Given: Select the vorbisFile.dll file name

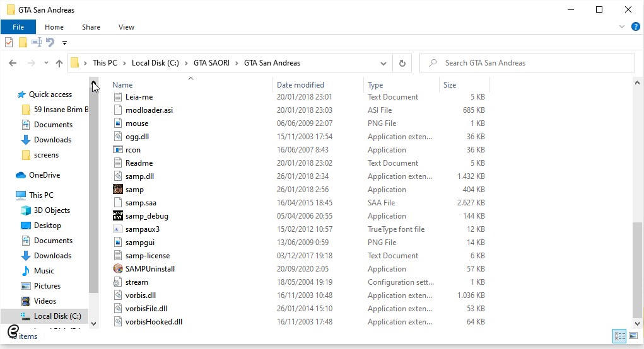Looking at the screenshot, I should 146,309.
